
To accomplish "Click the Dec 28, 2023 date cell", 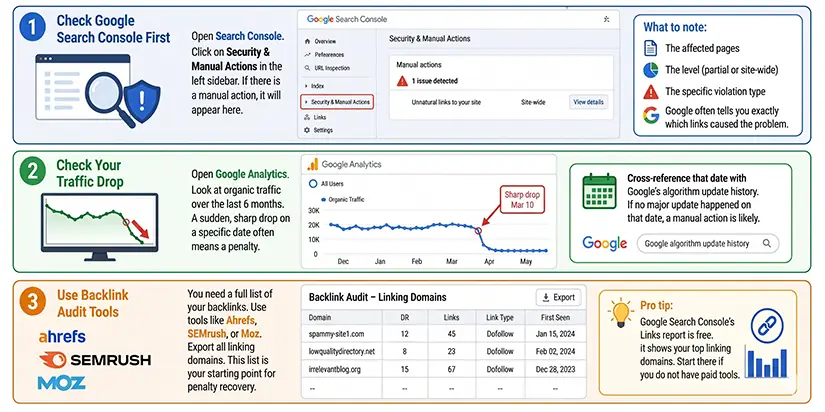I will [x=556, y=369].
